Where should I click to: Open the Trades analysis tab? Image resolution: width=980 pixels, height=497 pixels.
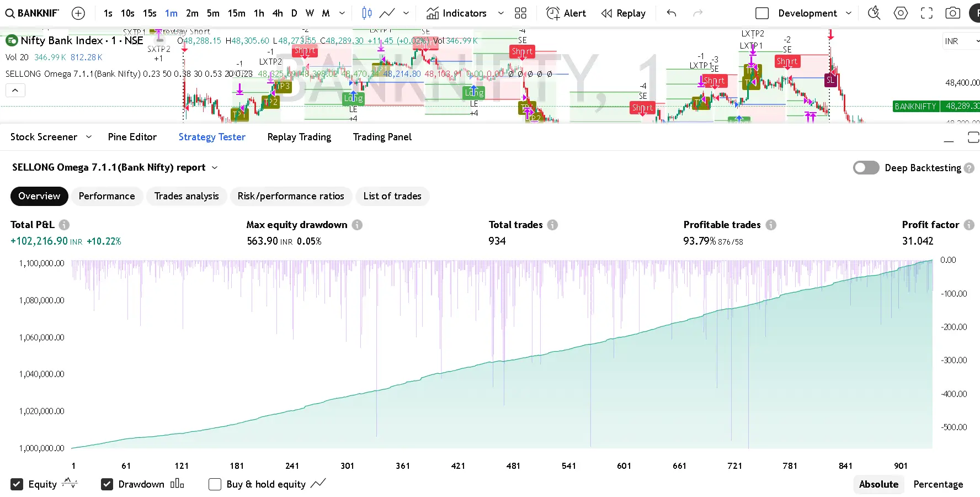point(187,196)
